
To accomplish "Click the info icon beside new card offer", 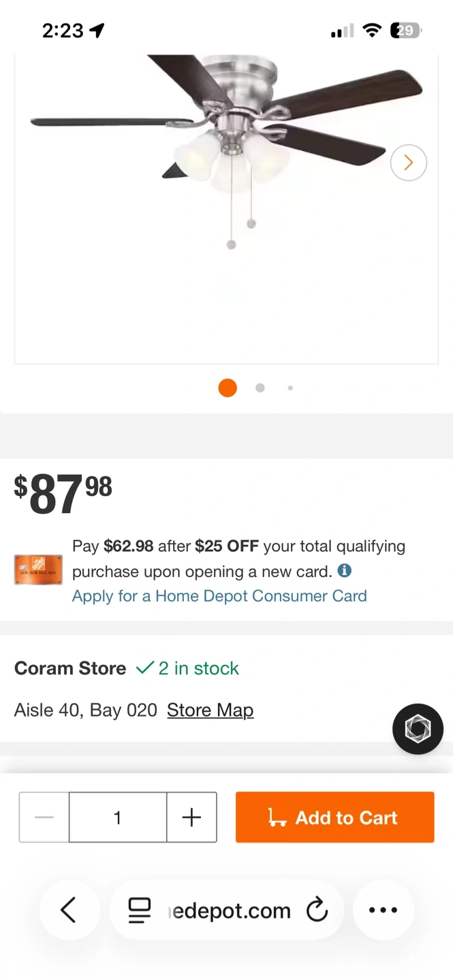I will (345, 570).
